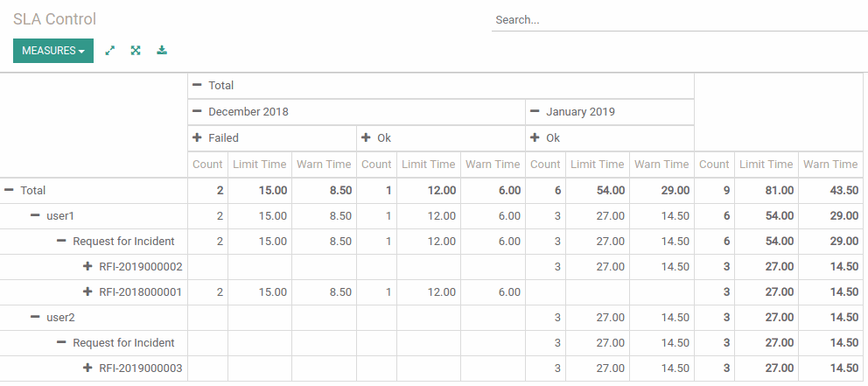This screenshot has width=868, height=386.
Task: Click the download table icon
Action: click(x=162, y=51)
